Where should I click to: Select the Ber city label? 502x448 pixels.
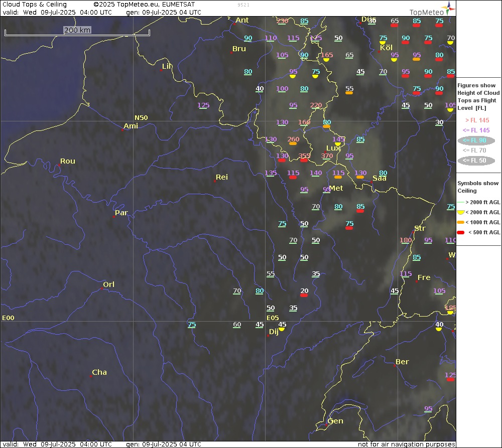pyautogui.click(x=402, y=362)
